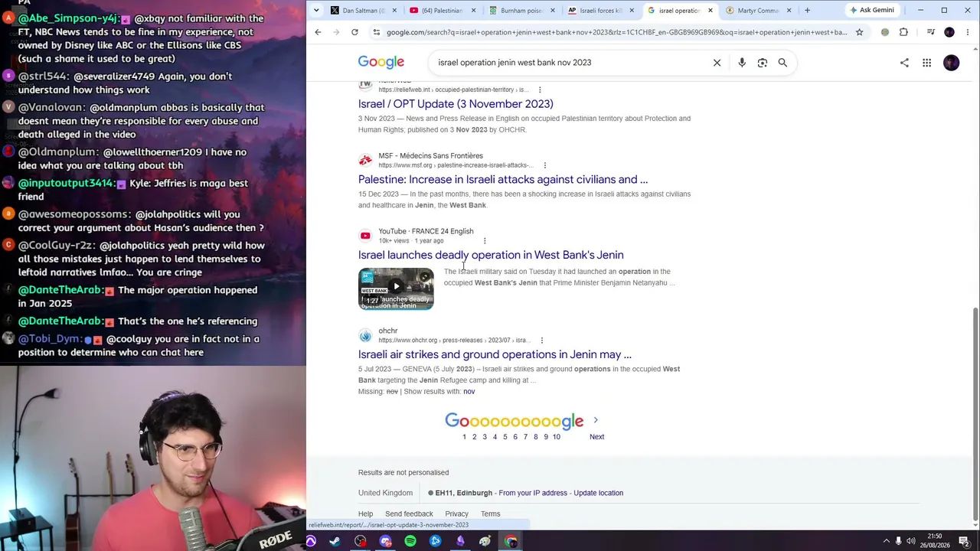Open the Chrome taskbar icon

click(511, 542)
